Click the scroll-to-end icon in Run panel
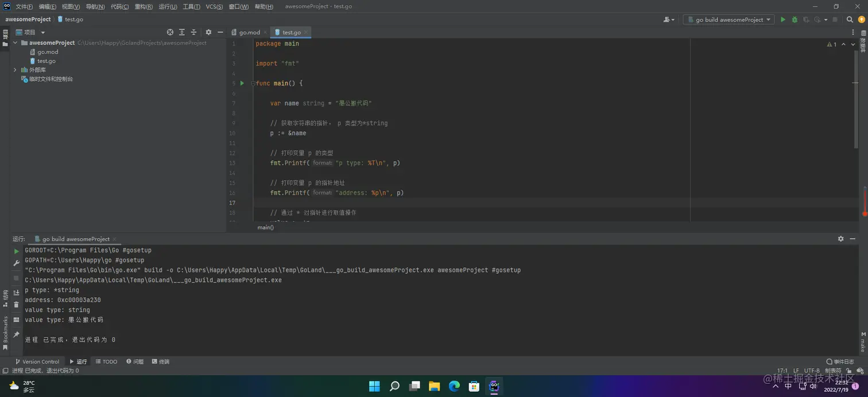 pos(16,293)
